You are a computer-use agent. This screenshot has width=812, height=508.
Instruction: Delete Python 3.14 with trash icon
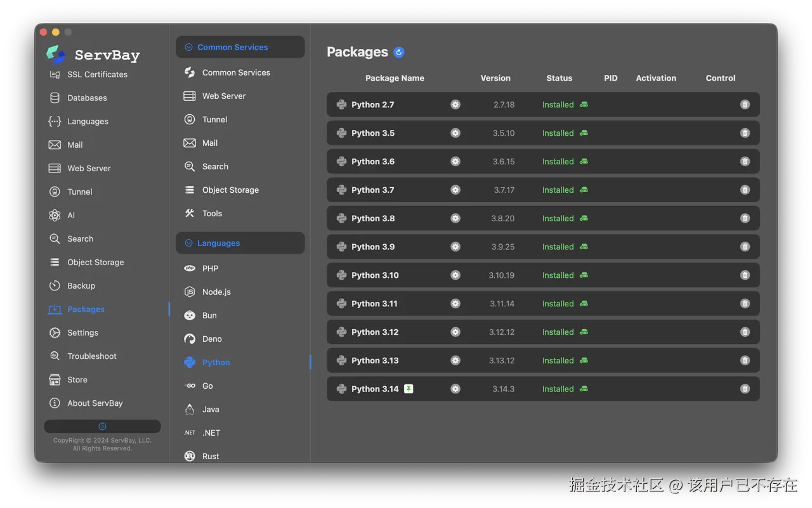coord(745,389)
